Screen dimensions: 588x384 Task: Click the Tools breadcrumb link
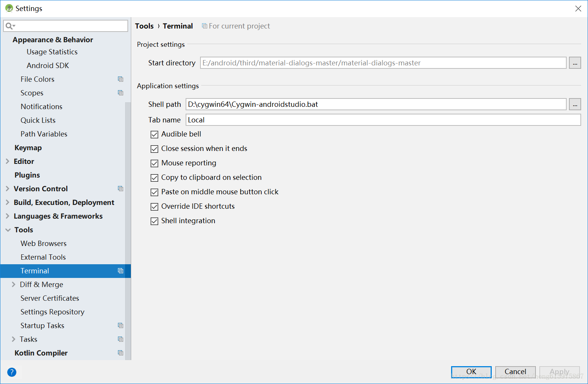[x=144, y=26]
